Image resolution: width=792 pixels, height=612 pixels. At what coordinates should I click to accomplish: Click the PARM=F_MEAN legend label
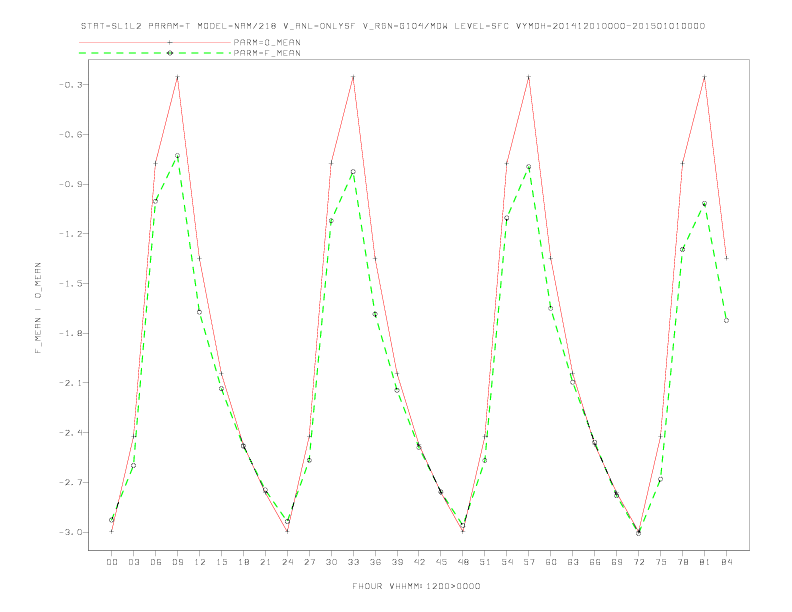[267, 53]
